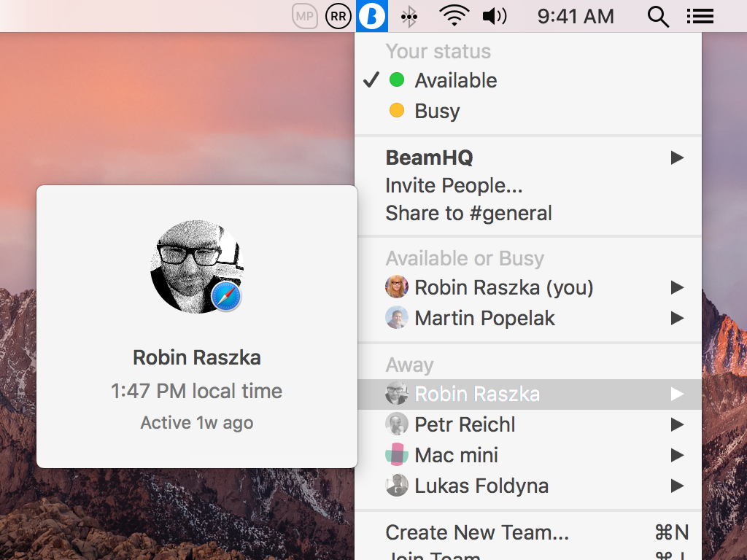Image resolution: width=747 pixels, height=560 pixels.
Task: Select Mac mini in Away list
Action: point(528,455)
